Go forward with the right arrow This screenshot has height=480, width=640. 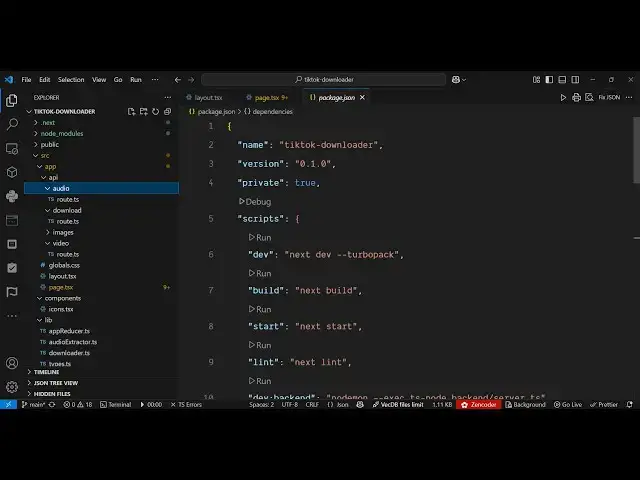point(191,80)
